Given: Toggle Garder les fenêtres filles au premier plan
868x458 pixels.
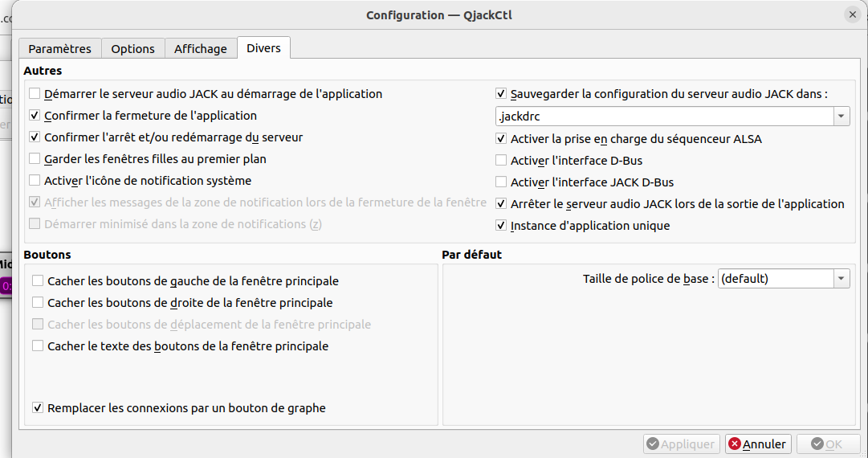Looking at the screenshot, I should coord(35,159).
